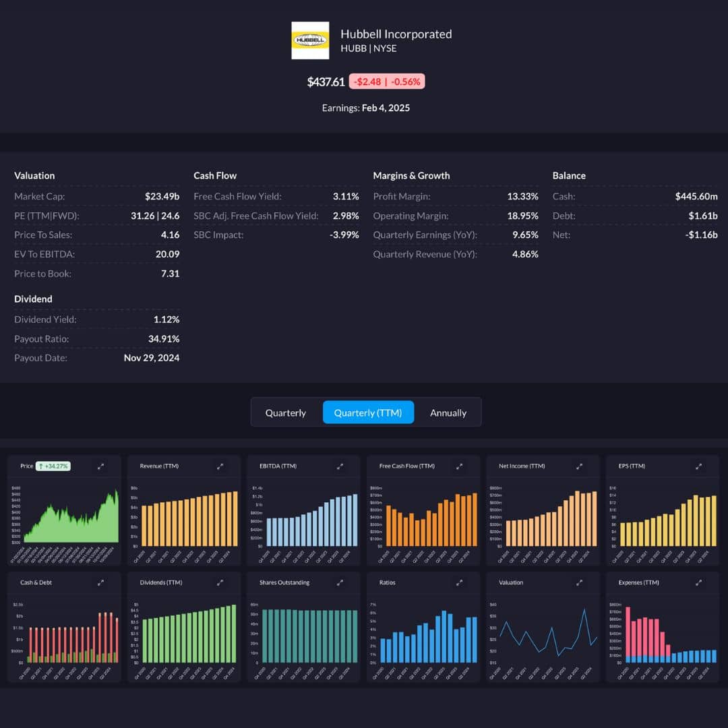The height and width of the screenshot is (728, 728).
Task: Click the Operating Margin value 18.95%
Action: click(523, 216)
